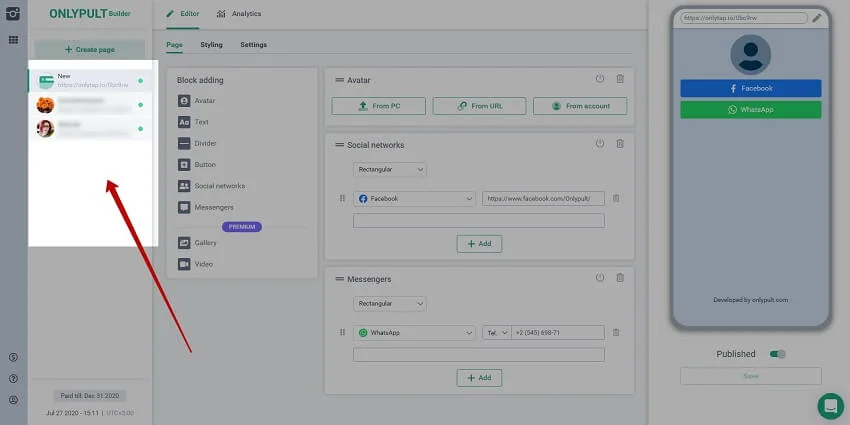Image resolution: width=850 pixels, height=425 pixels.
Task: Click the pencil icon to edit page URL
Action: (817, 18)
